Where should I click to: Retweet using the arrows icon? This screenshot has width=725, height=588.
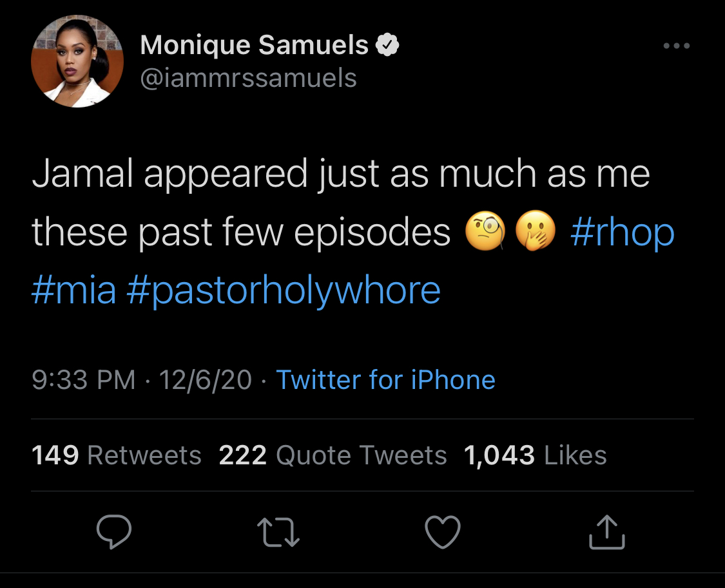(x=278, y=532)
